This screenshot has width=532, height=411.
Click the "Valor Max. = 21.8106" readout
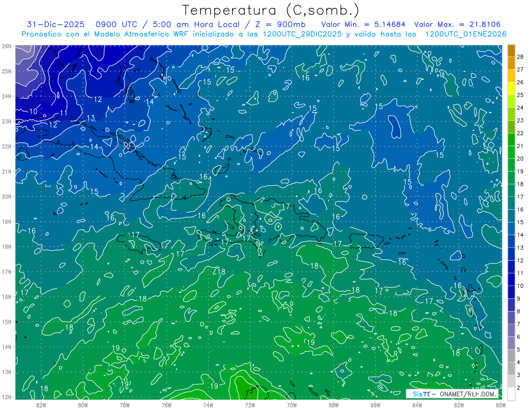pos(457,24)
